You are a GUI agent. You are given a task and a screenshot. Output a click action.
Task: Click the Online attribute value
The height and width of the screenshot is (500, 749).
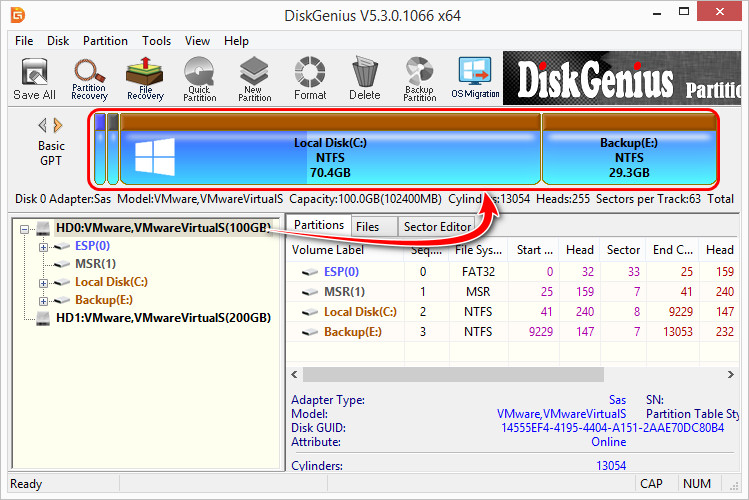coord(609,442)
